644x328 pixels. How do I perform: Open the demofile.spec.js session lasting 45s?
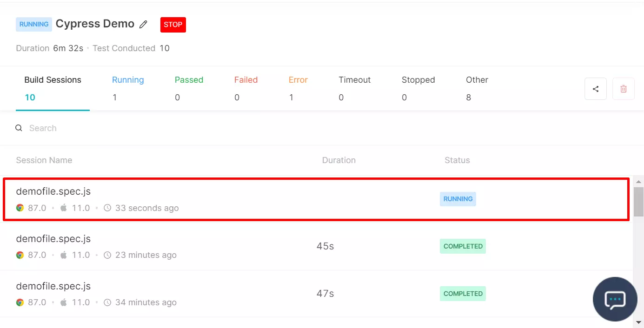tap(53, 239)
